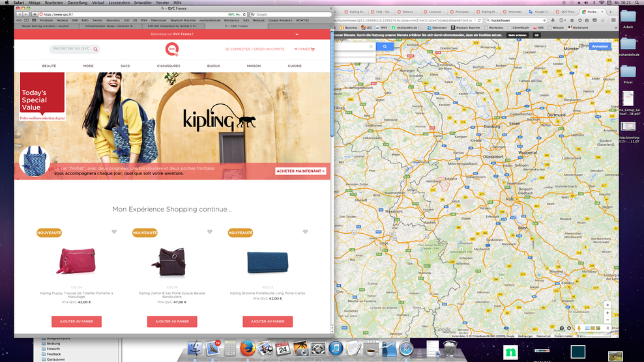Add Kipling Brownie to cart via Ajouter au panier
The height and width of the screenshot is (362, 644).
[268, 322]
